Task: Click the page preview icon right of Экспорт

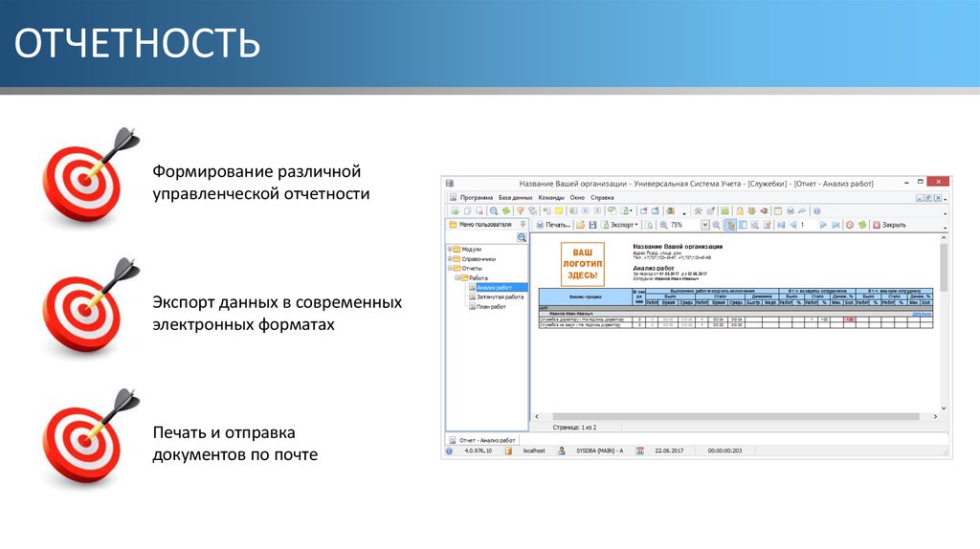Action: 650,225
